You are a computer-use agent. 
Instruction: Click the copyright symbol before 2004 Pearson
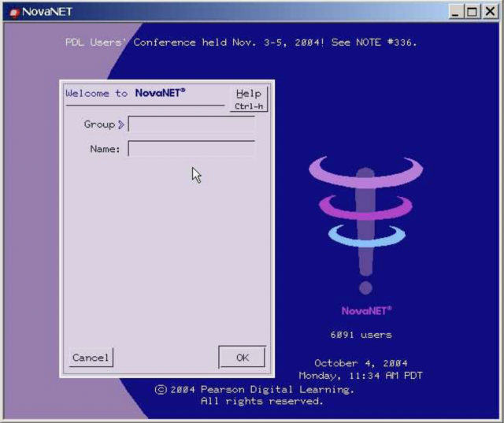[x=161, y=390]
